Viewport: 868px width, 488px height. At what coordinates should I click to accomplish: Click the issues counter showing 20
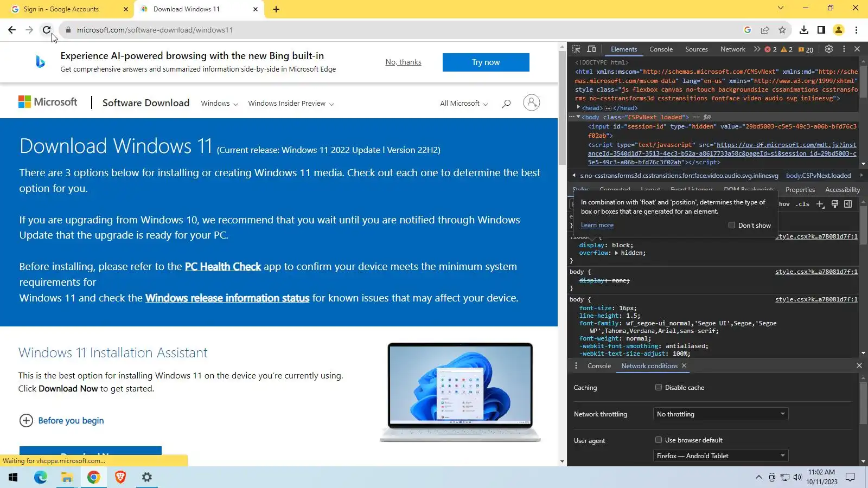806,49
